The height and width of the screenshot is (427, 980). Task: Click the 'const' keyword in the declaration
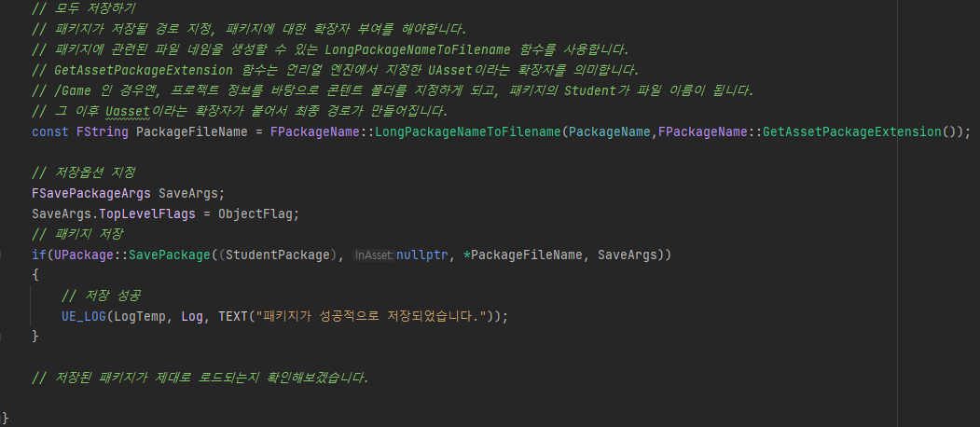[50, 131]
